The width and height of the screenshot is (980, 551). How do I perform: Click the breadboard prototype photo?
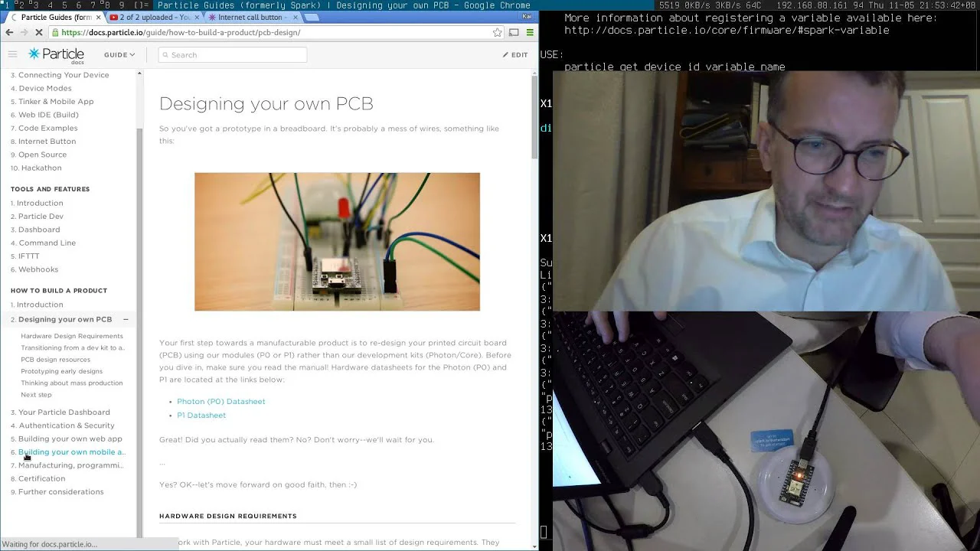coord(337,242)
